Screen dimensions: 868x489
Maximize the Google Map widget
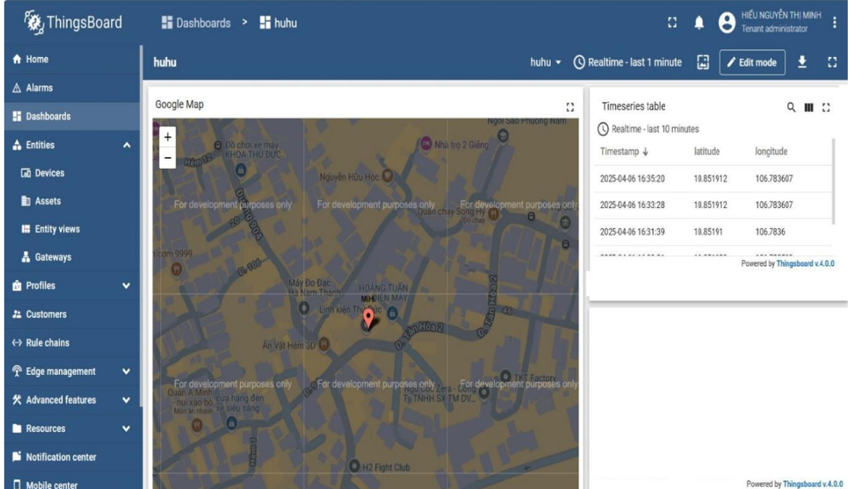pyautogui.click(x=572, y=106)
